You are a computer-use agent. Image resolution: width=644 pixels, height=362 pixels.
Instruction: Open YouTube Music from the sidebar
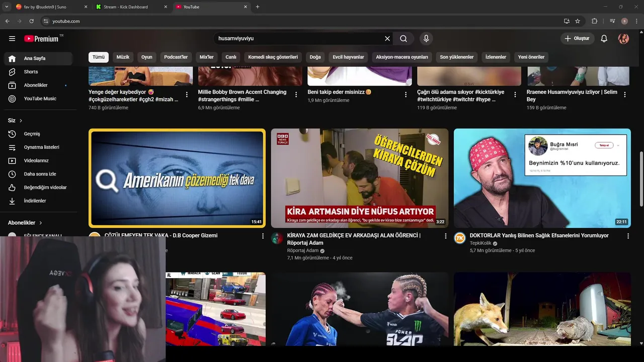tap(39, 99)
